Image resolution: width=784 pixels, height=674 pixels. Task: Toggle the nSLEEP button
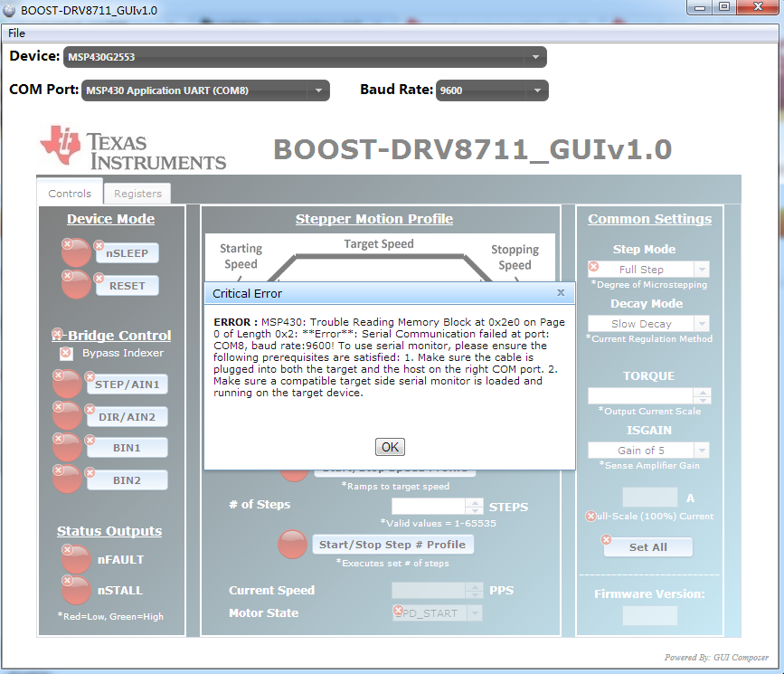(x=127, y=253)
